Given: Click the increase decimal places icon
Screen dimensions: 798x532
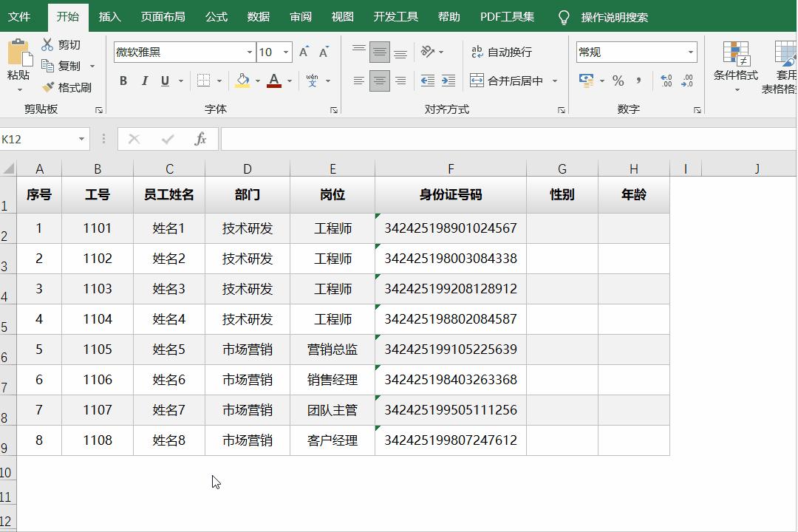Looking at the screenshot, I should point(666,81).
